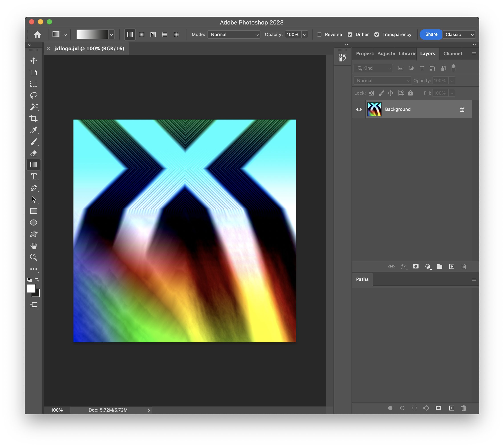Open the Properties panel tab
The width and height of the screenshot is (504, 447).
[x=364, y=53]
